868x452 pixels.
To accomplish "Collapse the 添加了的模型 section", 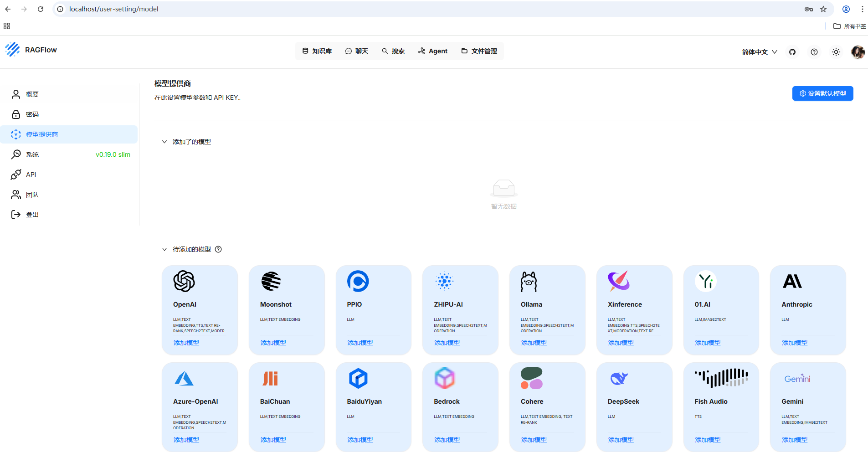I will (x=164, y=142).
